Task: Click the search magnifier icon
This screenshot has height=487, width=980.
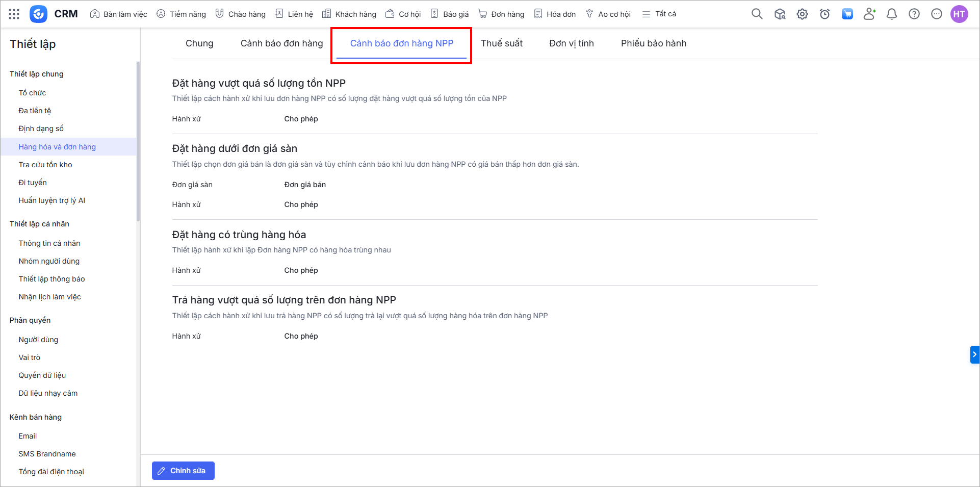Action: point(757,14)
